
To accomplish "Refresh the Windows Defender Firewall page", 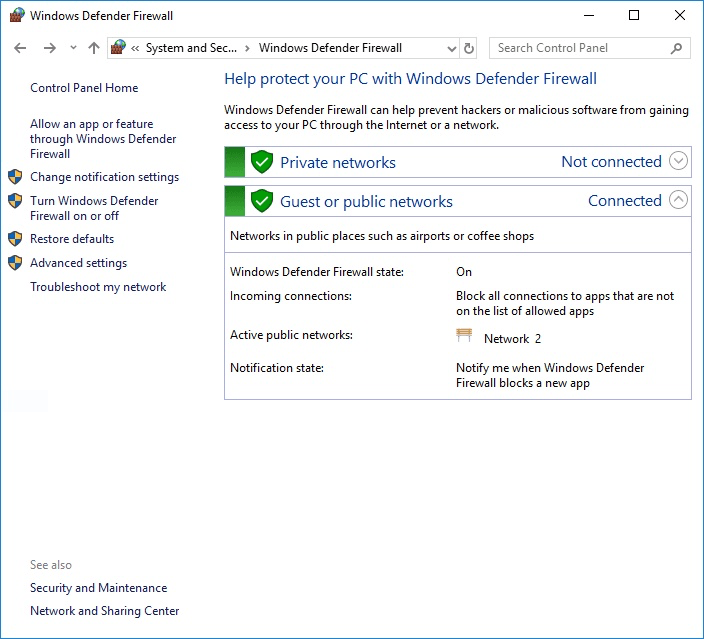I will pos(468,48).
